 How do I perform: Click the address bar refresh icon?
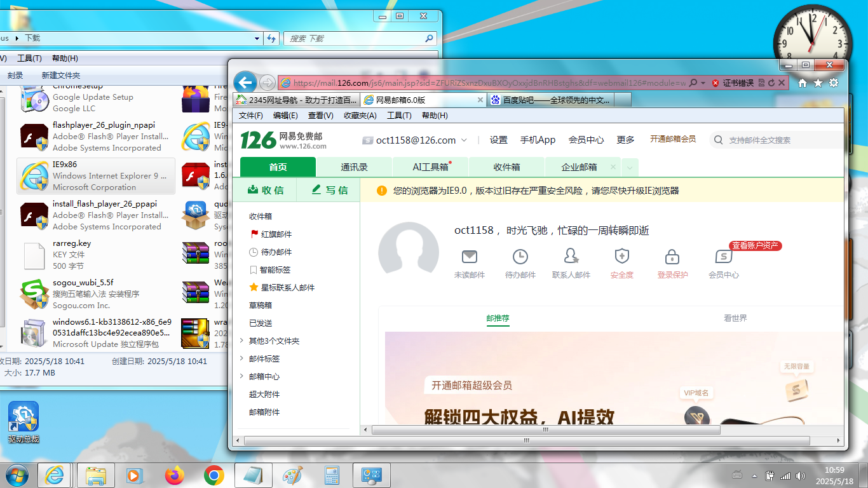click(x=771, y=83)
